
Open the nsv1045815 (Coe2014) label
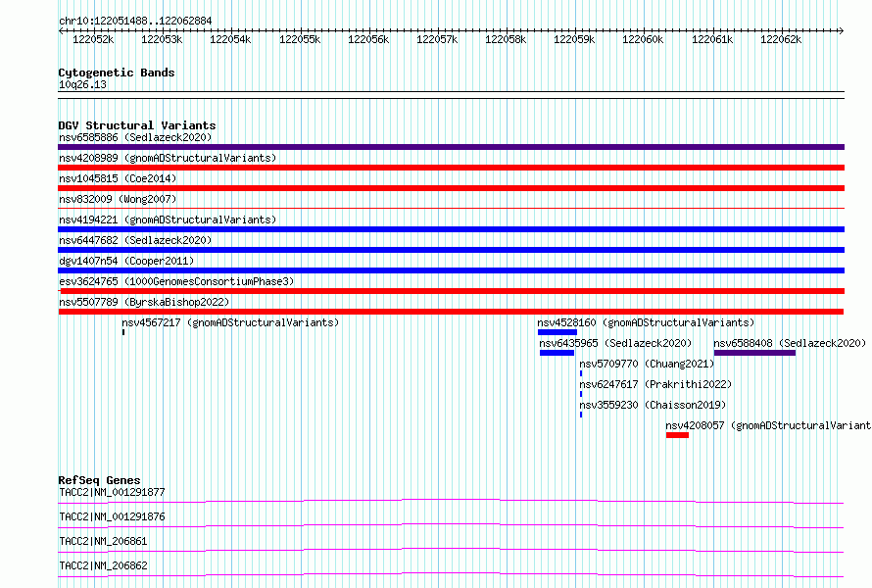pos(118,178)
